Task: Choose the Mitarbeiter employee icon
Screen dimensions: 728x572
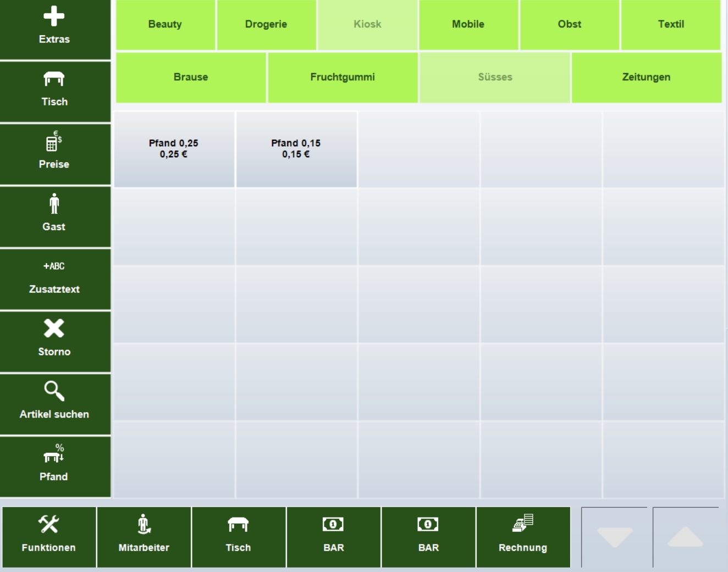Action: (x=144, y=524)
